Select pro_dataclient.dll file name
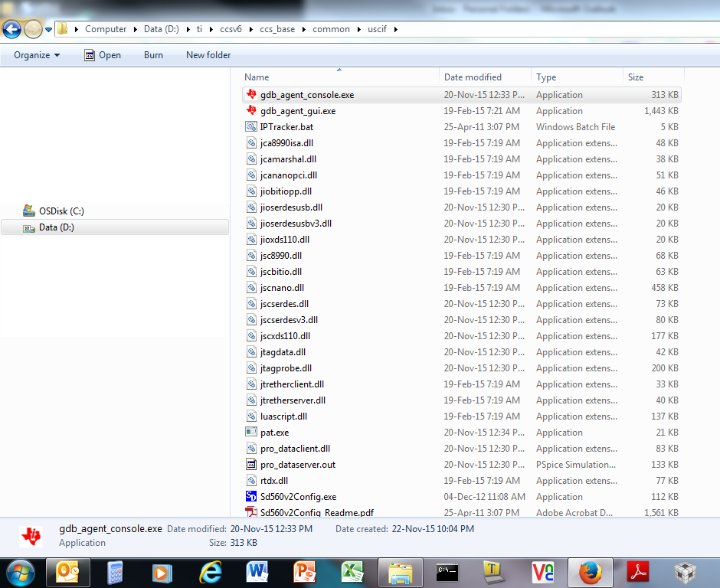Image resolution: width=720 pixels, height=588 pixels. [295, 449]
